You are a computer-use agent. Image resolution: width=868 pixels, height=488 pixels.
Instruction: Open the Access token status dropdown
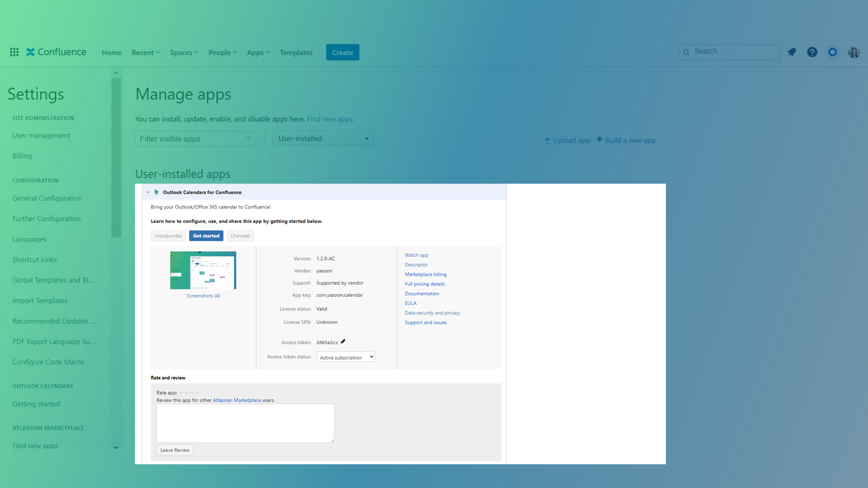(x=345, y=357)
